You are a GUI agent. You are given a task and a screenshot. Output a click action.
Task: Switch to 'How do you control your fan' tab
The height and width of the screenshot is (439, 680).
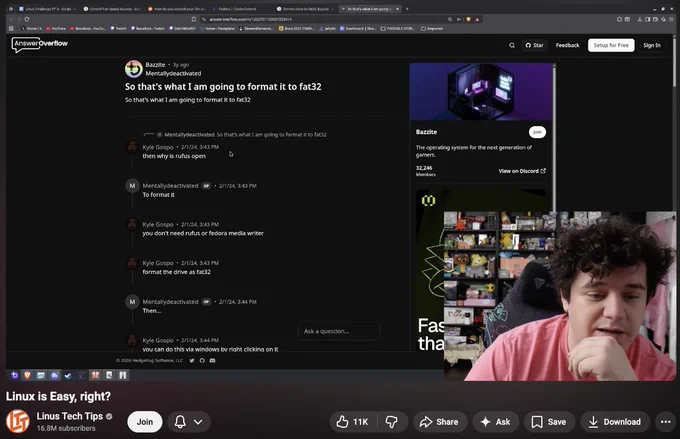(x=176, y=9)
